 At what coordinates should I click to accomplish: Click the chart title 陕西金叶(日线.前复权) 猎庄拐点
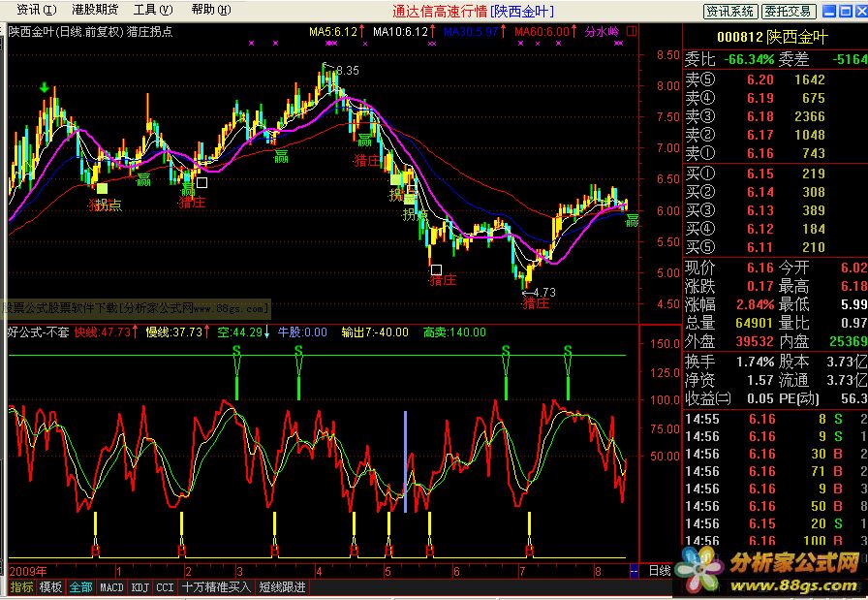coord(91,32)
